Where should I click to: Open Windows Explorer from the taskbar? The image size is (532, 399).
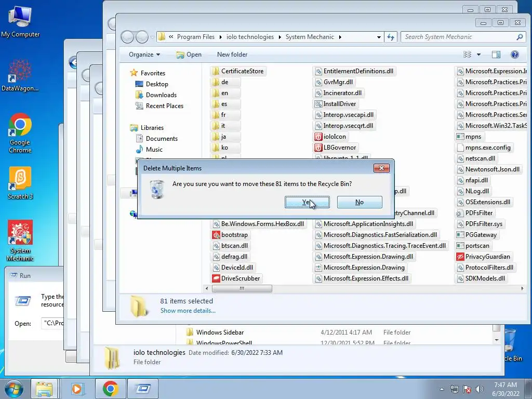(44, 389)
